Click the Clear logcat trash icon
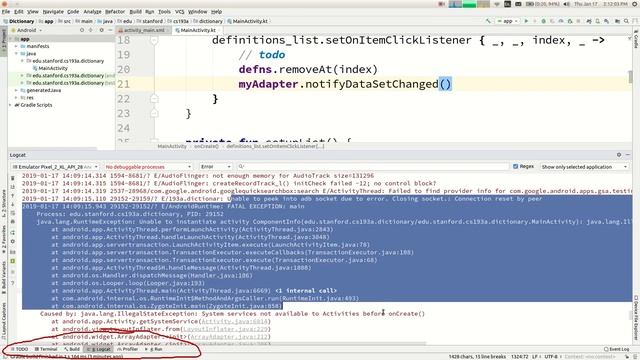Image resolution: width=640 pixels, height=360 pixels. pyautogui.click(x=13, y=178)
